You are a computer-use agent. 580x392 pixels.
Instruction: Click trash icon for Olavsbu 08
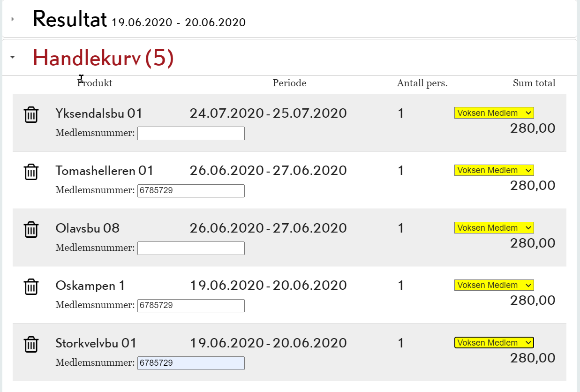coord(31,229)
